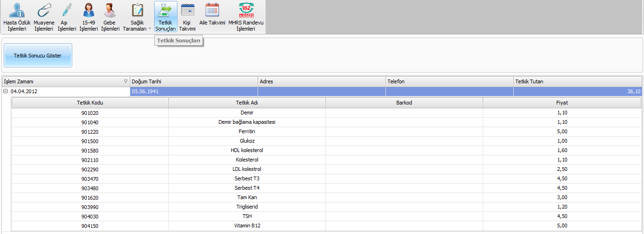Open Kişi Takvimi calendar icon
The width and height of the screenshot is (644, 234).
[x=187, y=10]
